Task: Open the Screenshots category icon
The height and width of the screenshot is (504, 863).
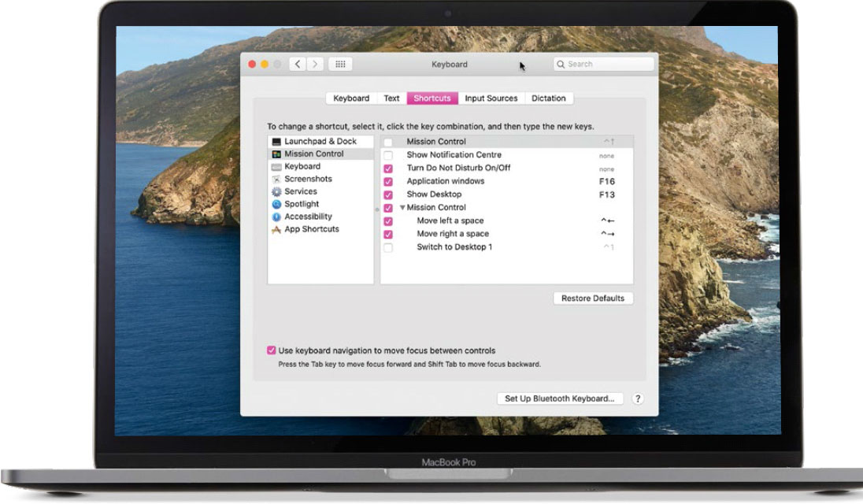Action: 276,180
